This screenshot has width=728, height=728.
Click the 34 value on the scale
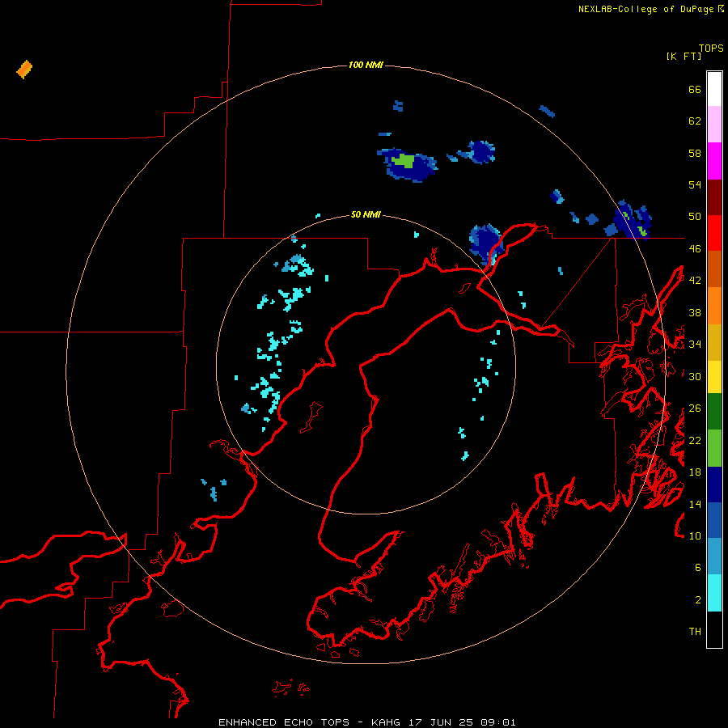695,345
